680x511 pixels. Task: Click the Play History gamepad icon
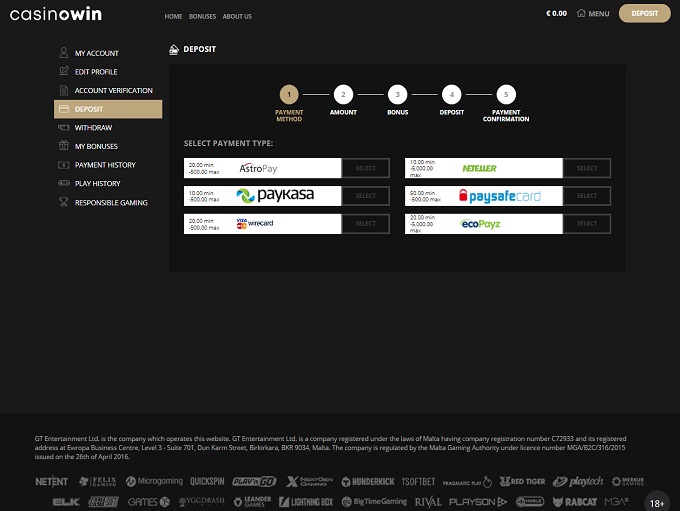pyautogui.click(x=64, y=184)
